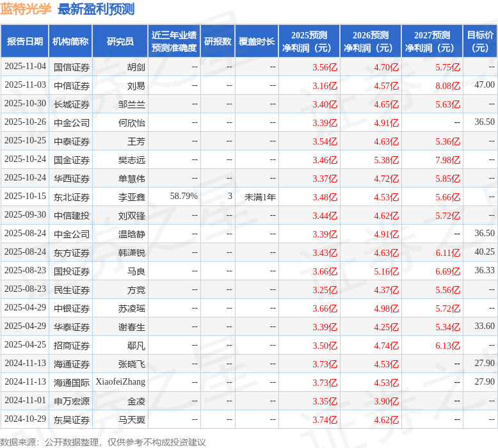Click researcher name 温晗静
Screen dimensions: 498x448
click(x=132, y=234)
